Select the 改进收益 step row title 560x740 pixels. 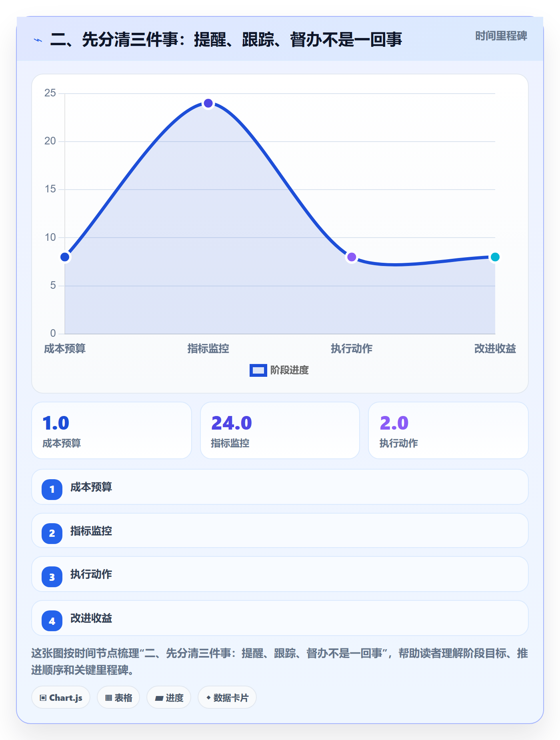[x=91, y=618]
